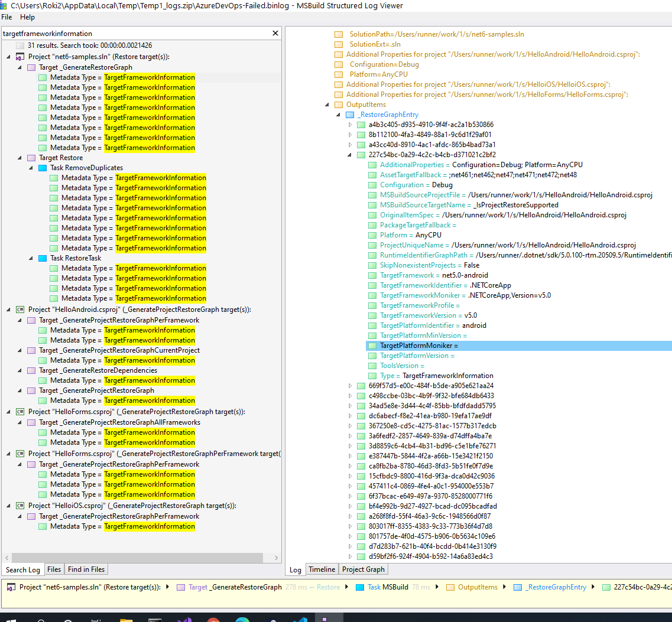The image size is (672, 622).
Task: Click the search results count icon
Action: (20, 45)
